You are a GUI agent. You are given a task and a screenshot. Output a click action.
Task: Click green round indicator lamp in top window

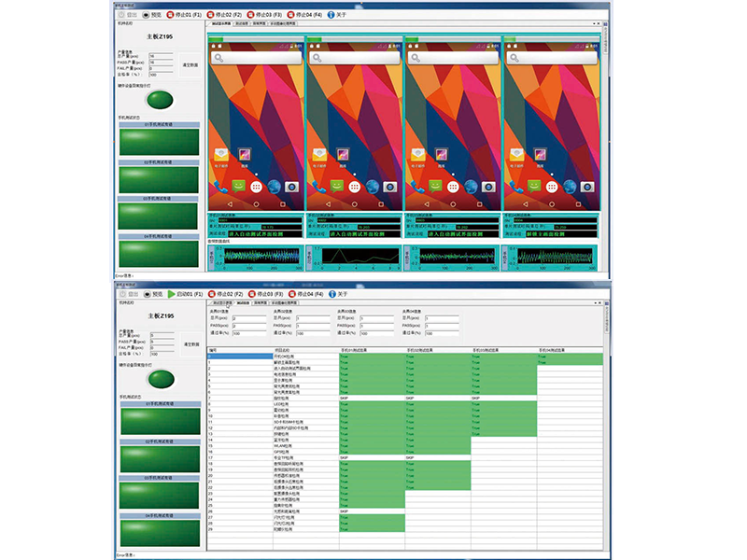tap(160, 99)
